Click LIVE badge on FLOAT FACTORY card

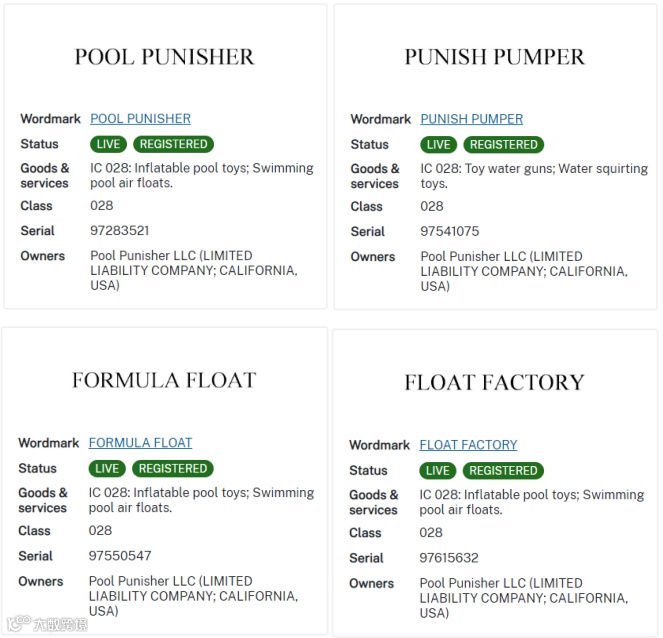pyautogui.click(x=438, y=471)
